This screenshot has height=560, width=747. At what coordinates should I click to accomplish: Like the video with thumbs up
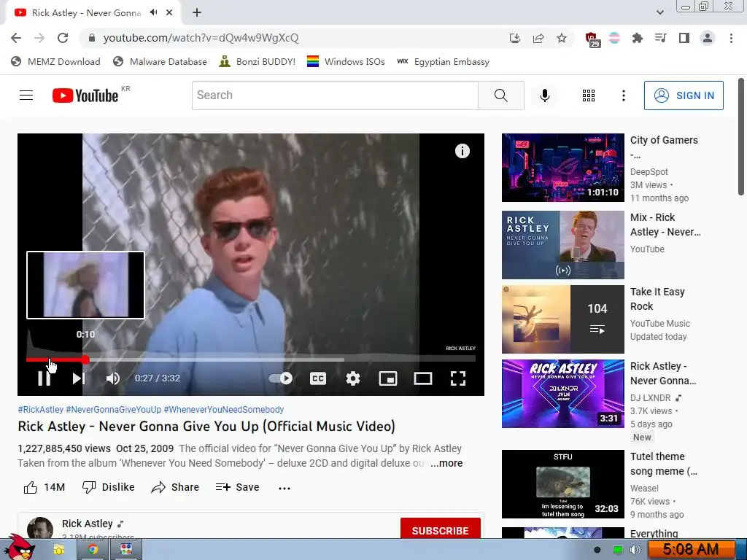[x=44, y=487]
